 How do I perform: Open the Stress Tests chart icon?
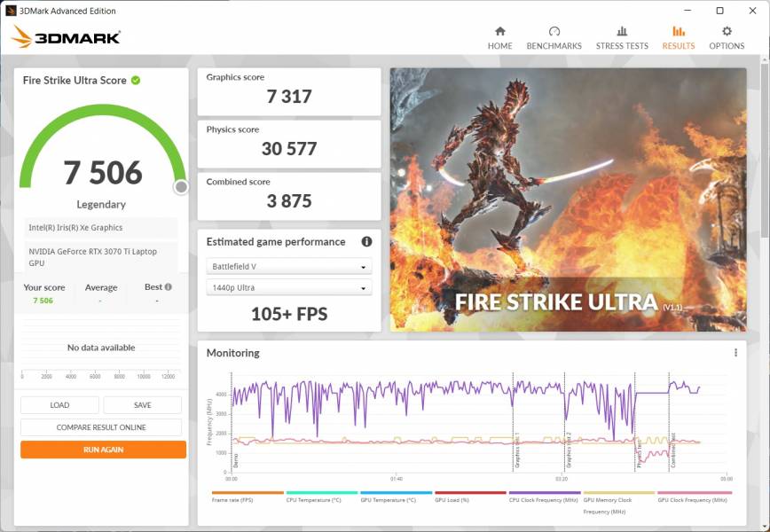coord(622,31)
